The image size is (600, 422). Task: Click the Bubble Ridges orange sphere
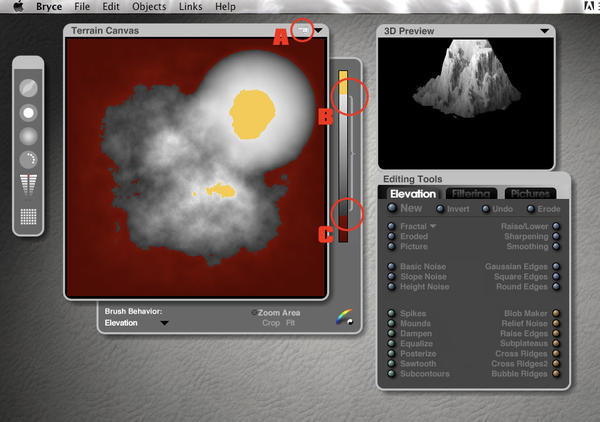(556, 373)
